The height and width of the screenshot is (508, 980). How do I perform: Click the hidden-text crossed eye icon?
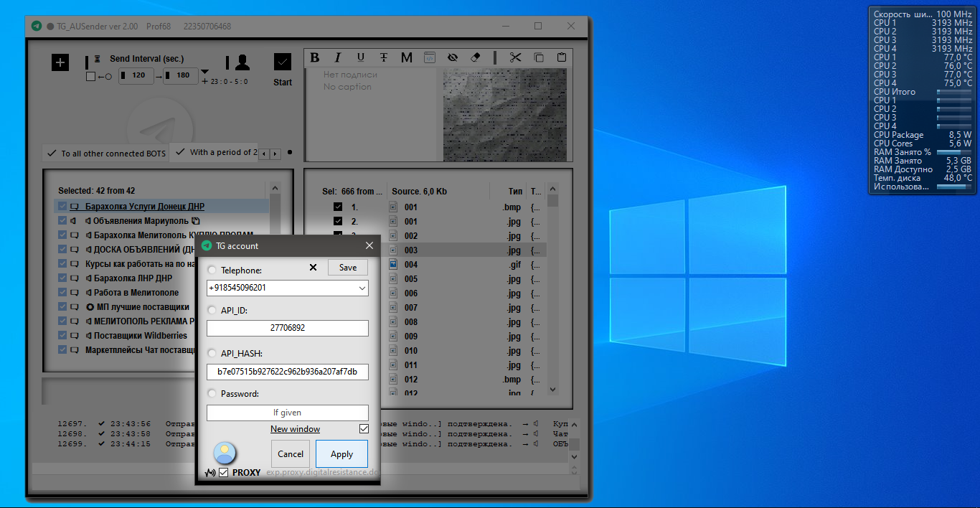[x=452, y=58]
